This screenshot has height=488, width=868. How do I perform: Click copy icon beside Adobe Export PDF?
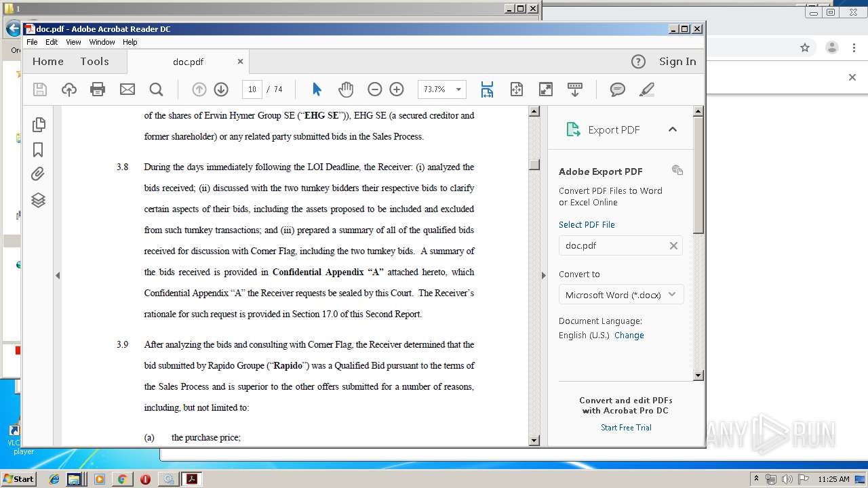pyautogui.click(x=677, y=170)
